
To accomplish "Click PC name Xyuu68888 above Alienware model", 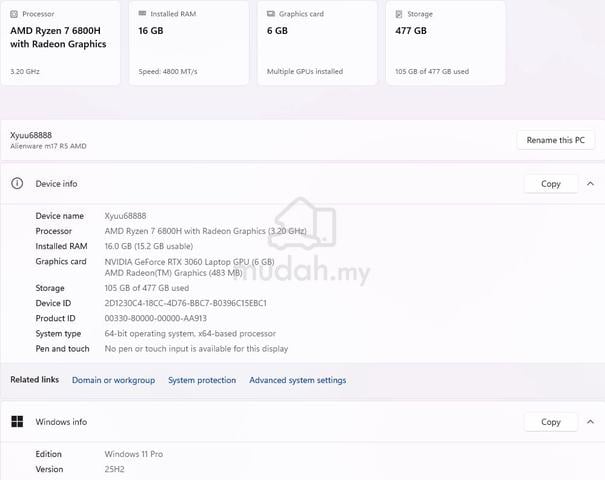I will [31, 135].
